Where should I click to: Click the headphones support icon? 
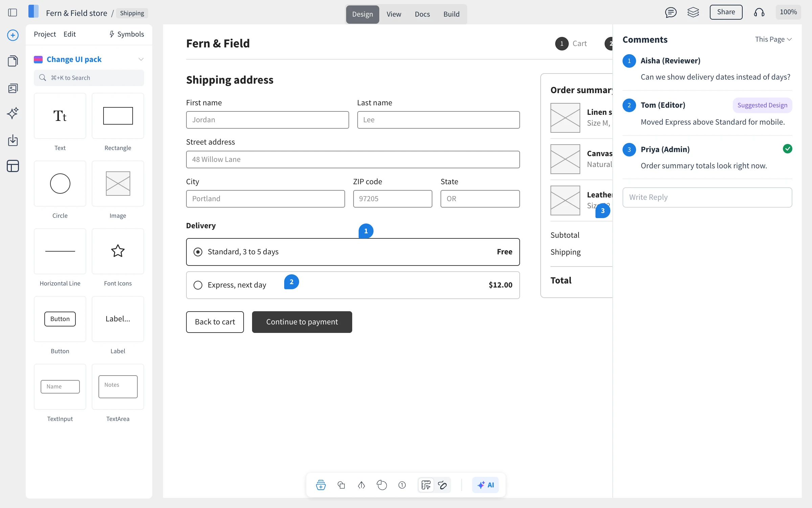(759, 13)
